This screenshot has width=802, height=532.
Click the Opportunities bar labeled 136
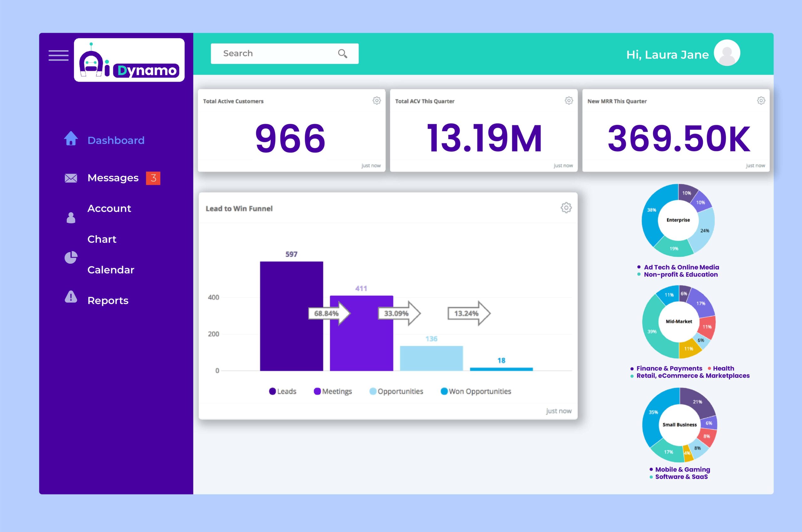pyautogui.click(x=431, y=358)
